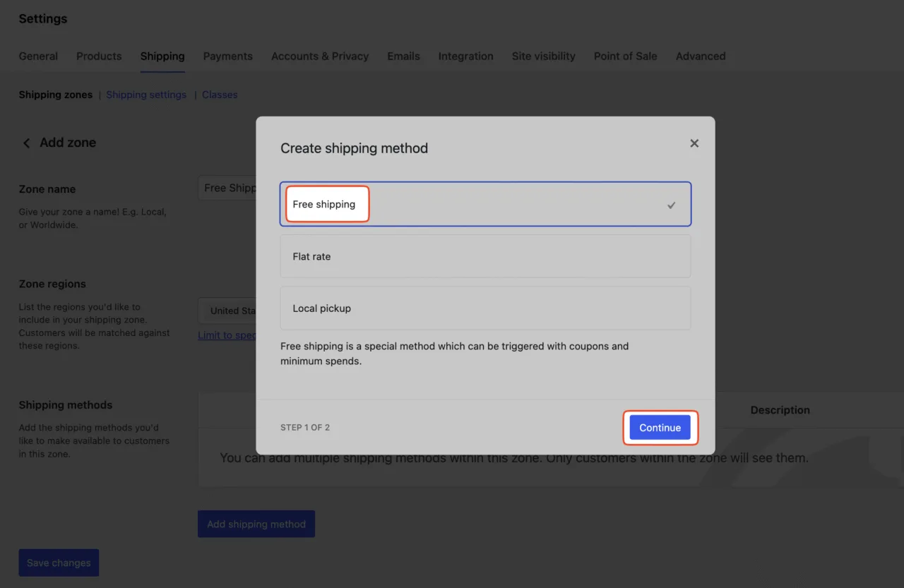Pick the Local pickup shipping method
904x588 pixels.
(x=485, y=308)
